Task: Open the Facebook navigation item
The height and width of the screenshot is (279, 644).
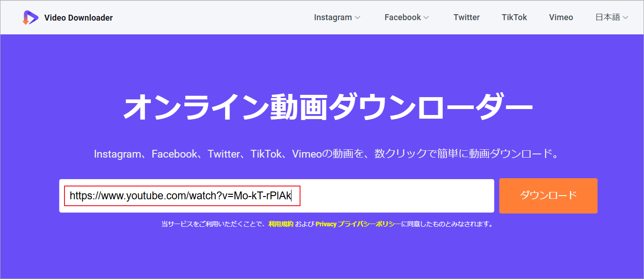Action: 402,17
